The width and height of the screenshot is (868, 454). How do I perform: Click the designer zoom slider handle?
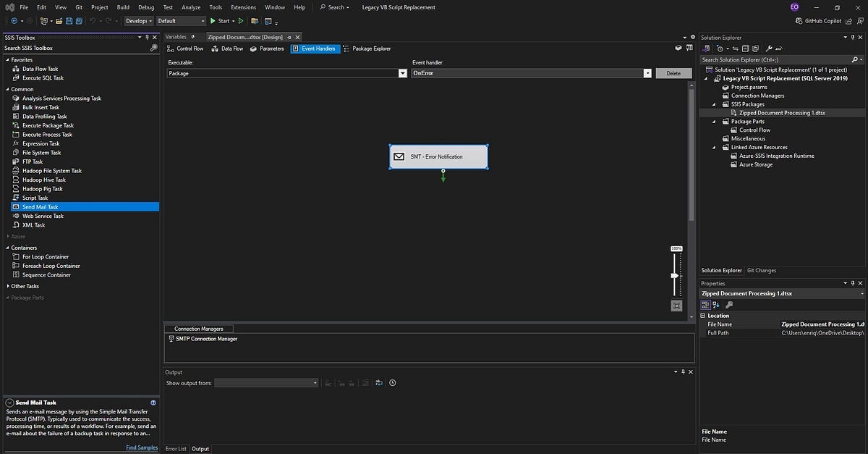point(675,275)
